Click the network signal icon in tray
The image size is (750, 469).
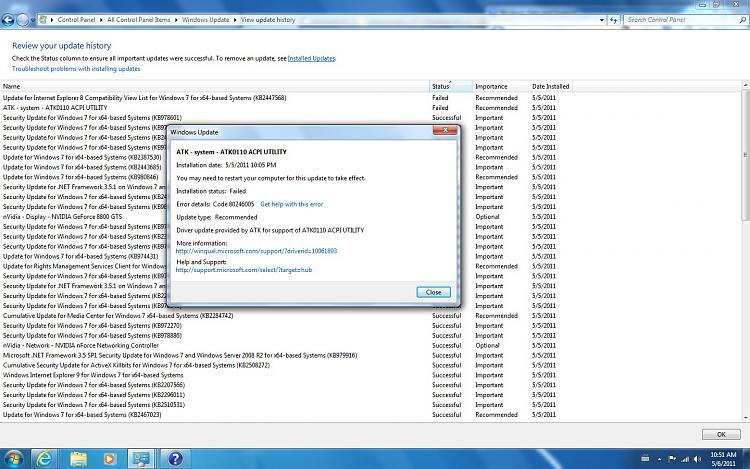coord(685,459)
